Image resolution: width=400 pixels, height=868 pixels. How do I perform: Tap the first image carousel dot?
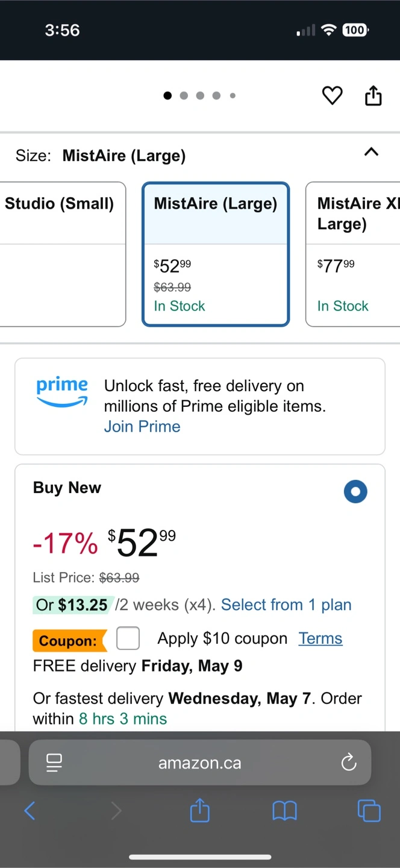[167, 95]
